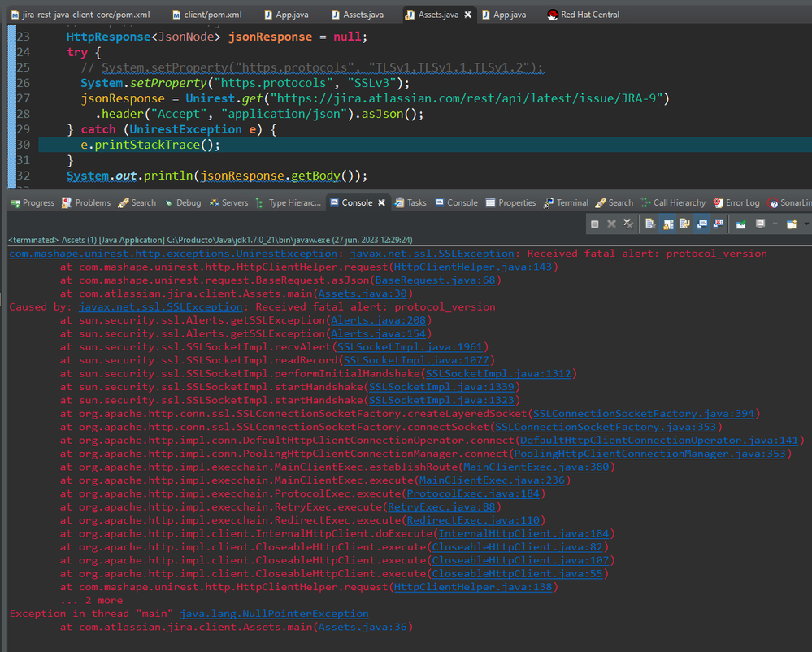Toggle Scroll Lock in the console toolbar
812x652 pixels.
(x=668, y=224)
